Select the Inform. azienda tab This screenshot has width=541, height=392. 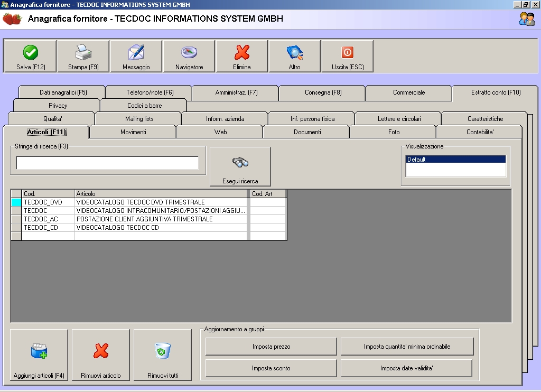225,119
